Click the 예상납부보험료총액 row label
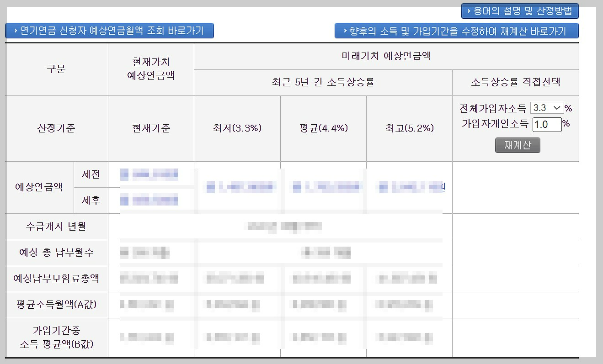Screen dimensions: 603x364 [56, 279]
